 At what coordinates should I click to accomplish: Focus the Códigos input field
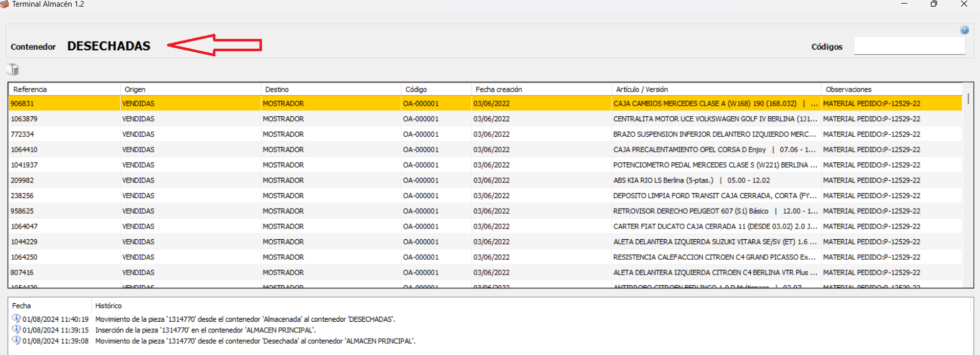(909, 46)
